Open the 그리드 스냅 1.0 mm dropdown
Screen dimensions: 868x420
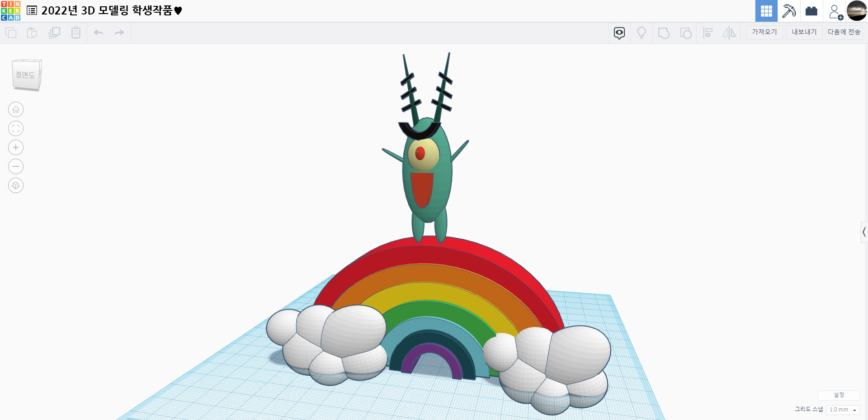[843, 410]
